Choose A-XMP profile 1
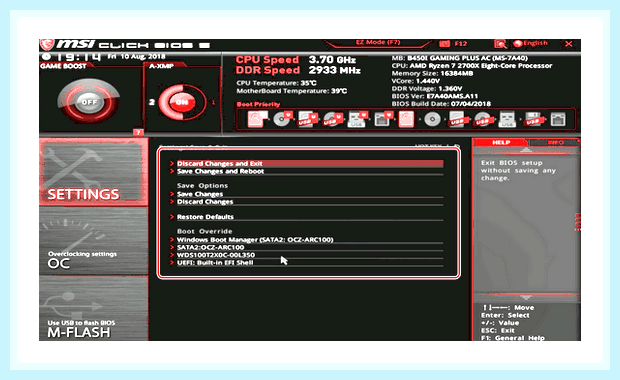 [x=214, y=102]
